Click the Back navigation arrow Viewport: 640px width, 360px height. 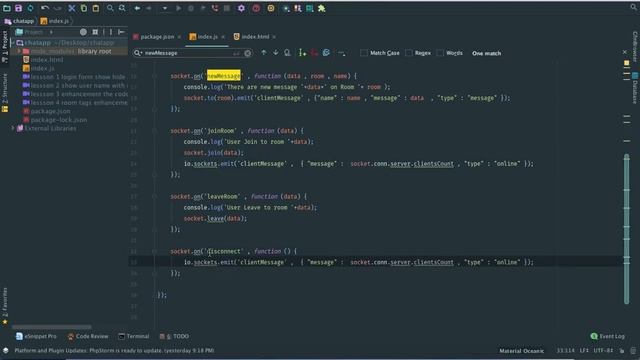(x=137, y=8)
